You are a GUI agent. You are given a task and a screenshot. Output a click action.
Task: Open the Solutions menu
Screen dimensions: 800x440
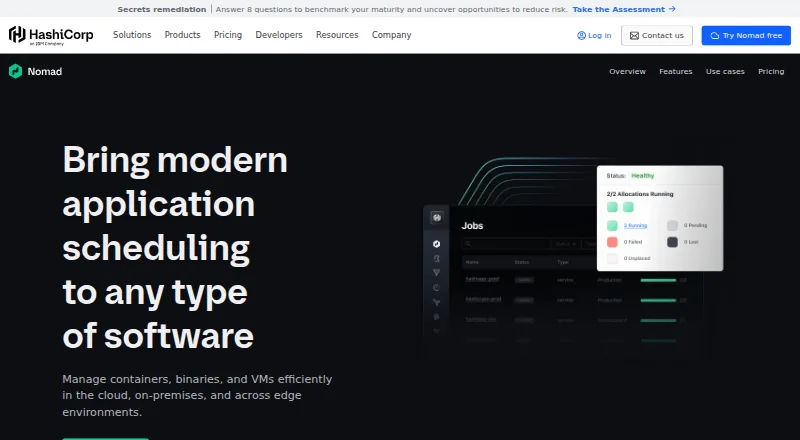pos(132,35)
